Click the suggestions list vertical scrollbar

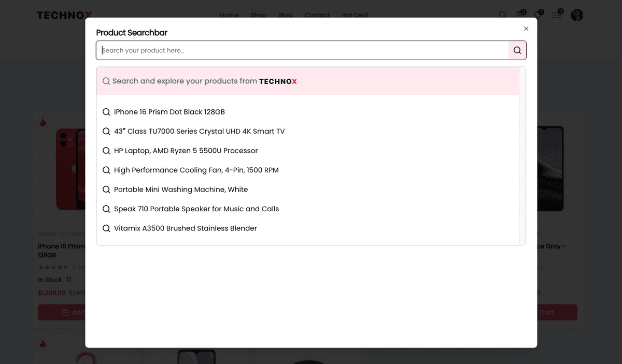522,155
